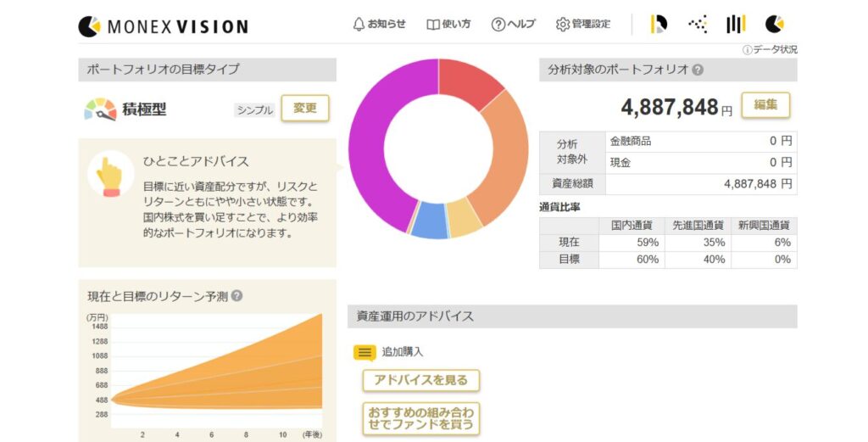Click 変更 button to change target type
Image resolution: width=868 pixels, height=442 pixels.
point(304,109)
